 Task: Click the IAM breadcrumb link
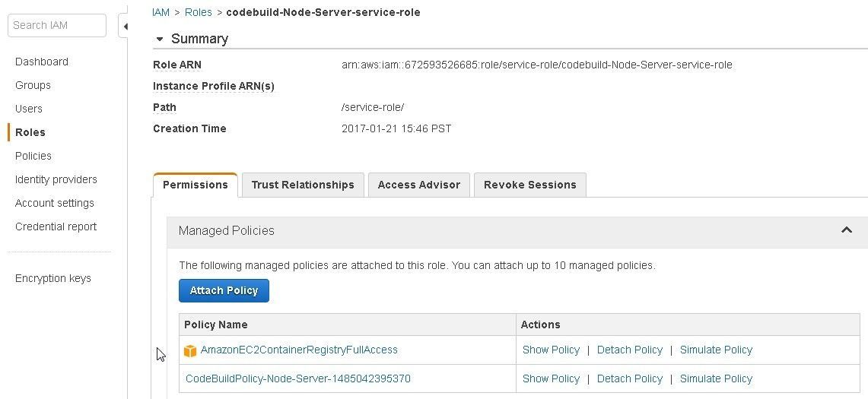coord(161,12)
